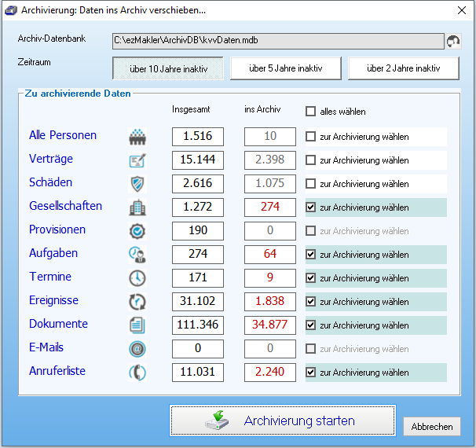
Task: Click the Abbrechen button
Action: [x=432, y=427]
